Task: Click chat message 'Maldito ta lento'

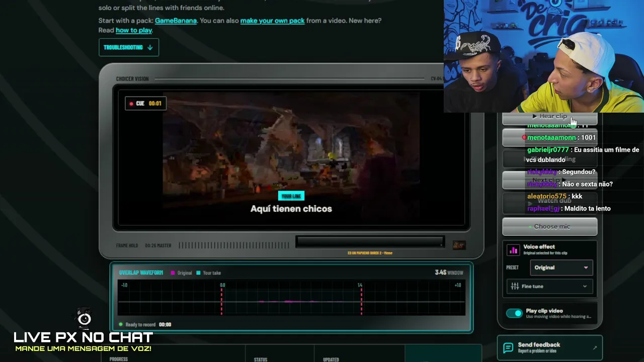Action: point(587,208)
